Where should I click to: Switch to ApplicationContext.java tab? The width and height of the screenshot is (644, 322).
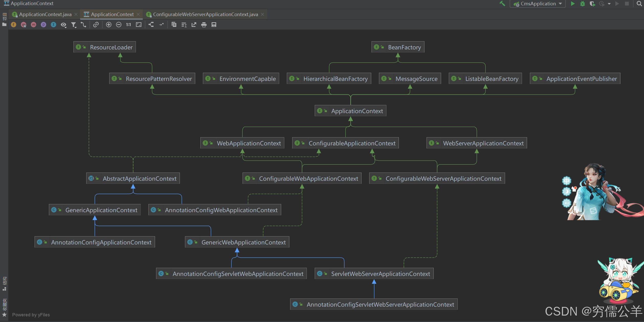[x=45, y=14]
